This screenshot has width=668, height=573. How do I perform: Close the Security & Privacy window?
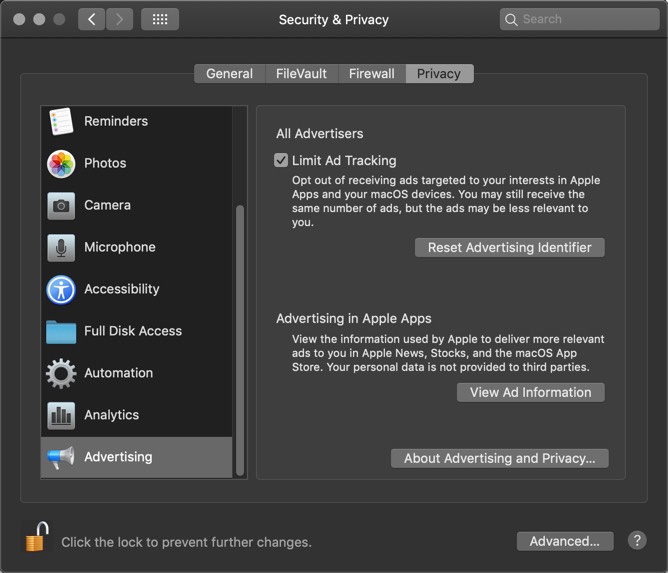19,19
